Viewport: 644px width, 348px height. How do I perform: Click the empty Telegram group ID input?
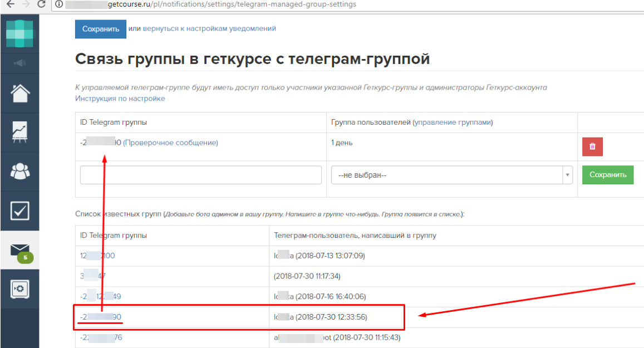201,175
